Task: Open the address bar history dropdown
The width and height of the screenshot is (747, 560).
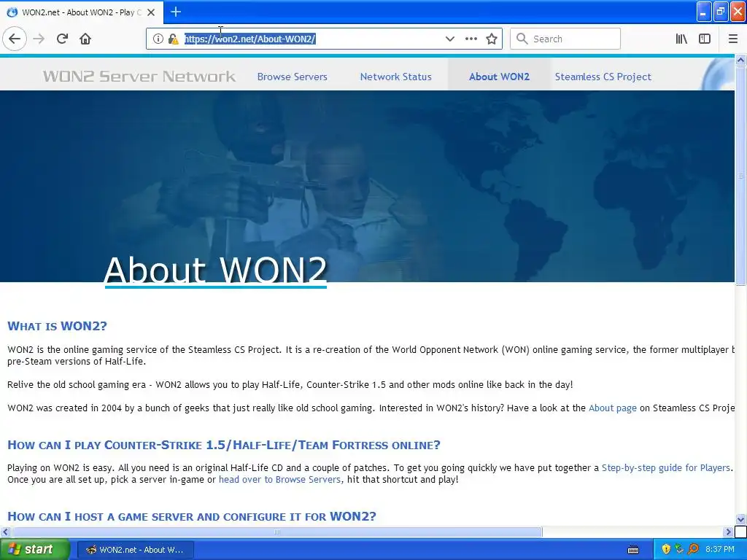Action: coord(449,39)
